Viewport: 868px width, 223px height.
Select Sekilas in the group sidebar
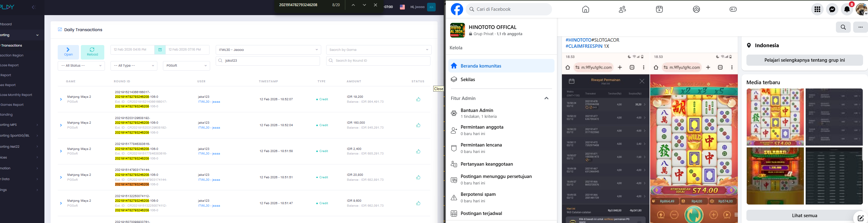pyautogui.click(x=501, y=80)
